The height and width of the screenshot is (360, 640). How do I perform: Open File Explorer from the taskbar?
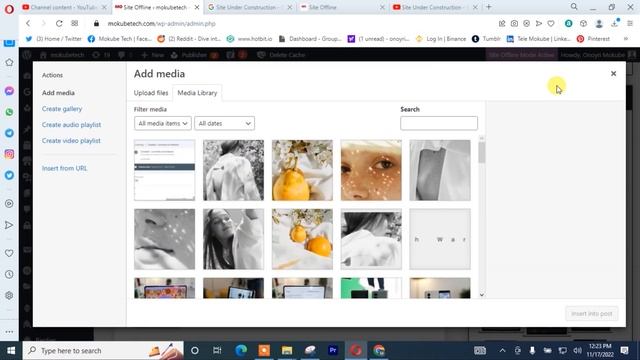(287, 350)
